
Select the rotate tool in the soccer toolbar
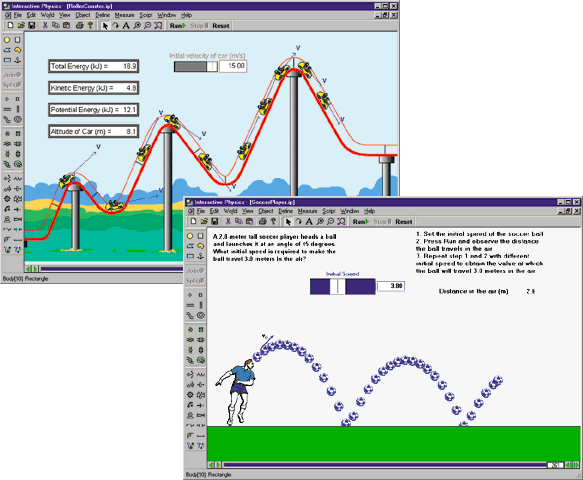(298, 222)
